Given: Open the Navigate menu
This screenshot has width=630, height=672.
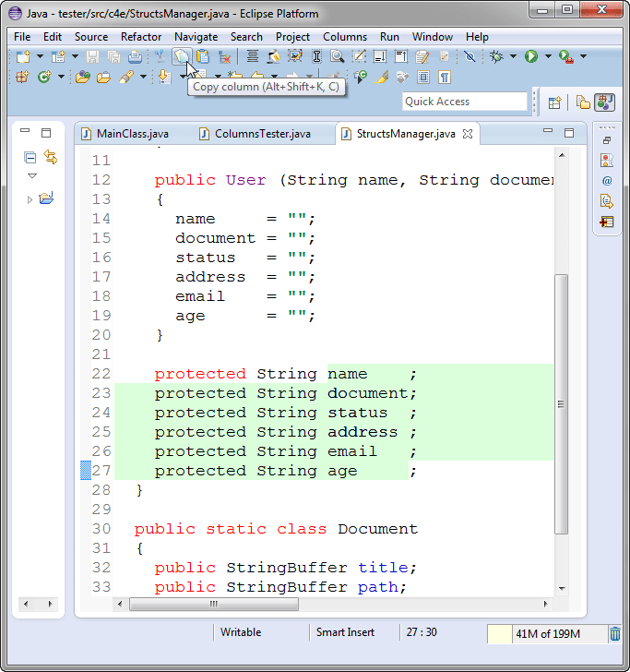Looking at the screenshot, I should pos(196,37).
